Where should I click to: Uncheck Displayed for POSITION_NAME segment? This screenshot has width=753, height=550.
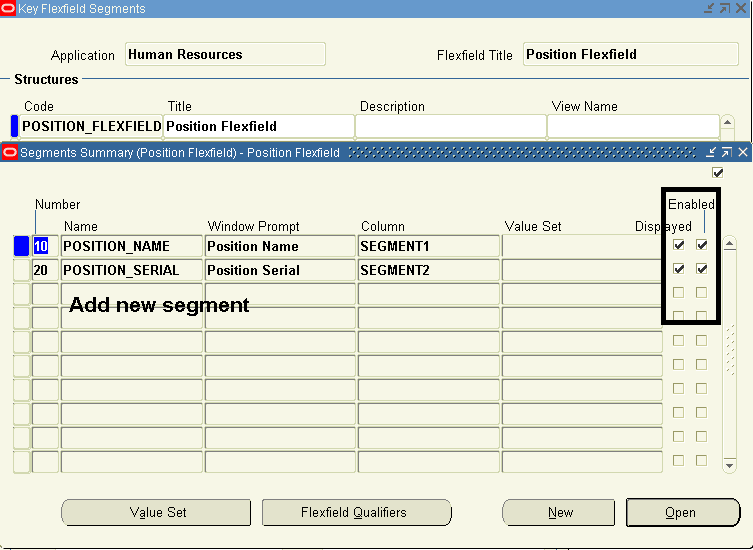point(679,245)
